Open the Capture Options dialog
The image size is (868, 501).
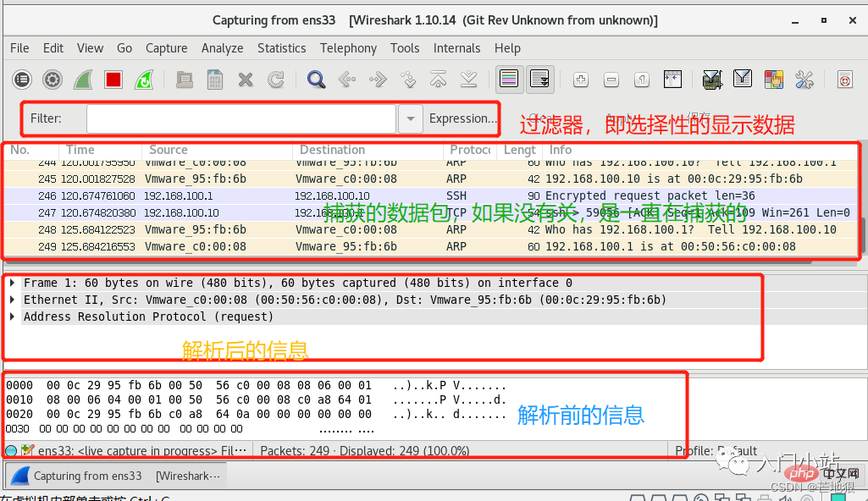[52, 80]
